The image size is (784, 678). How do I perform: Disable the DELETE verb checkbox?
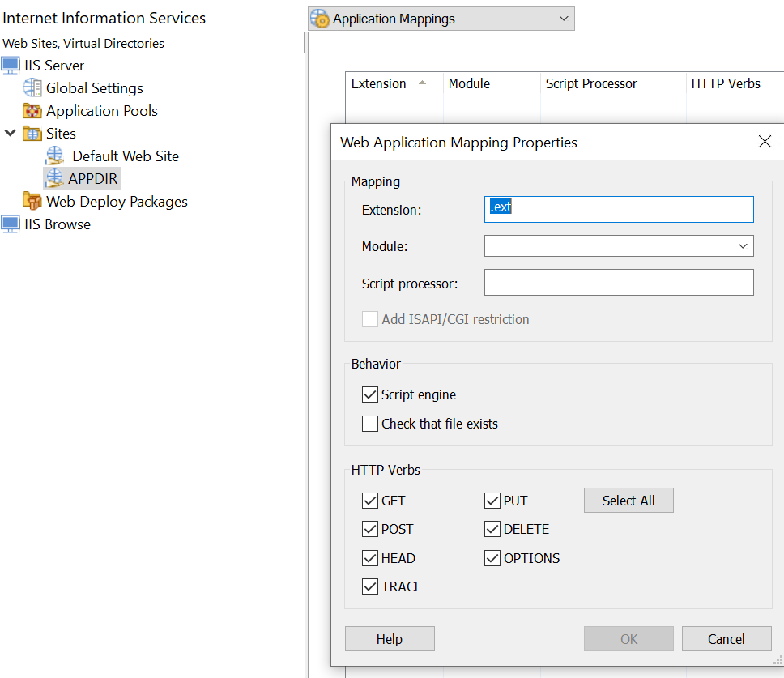click(492, 529)
